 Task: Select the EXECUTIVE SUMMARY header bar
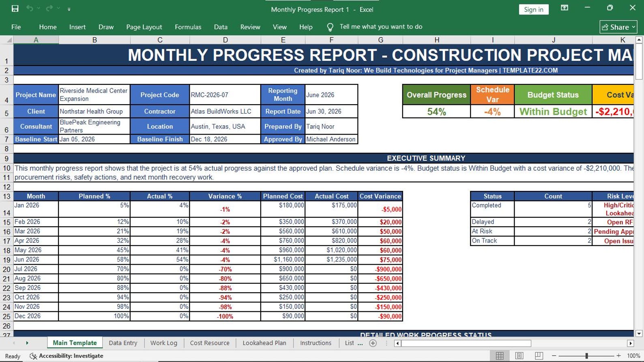[324, 158]
